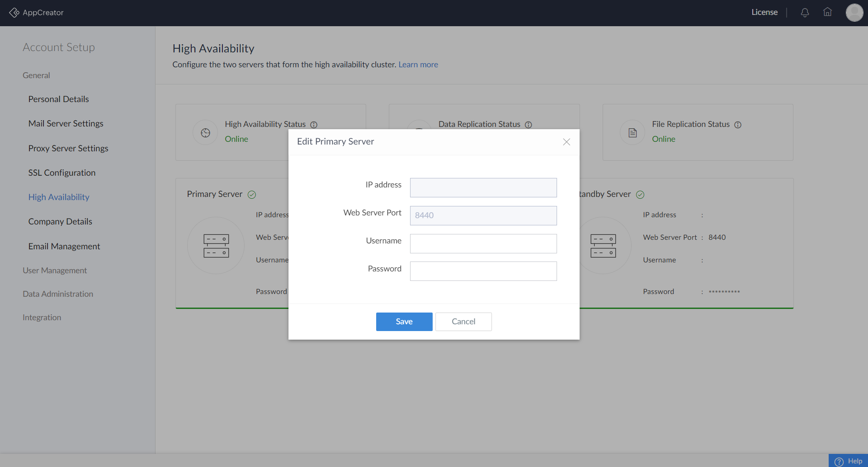Open the user profile avatar
The height and width of the screenshot is (467, 868).
854,13
